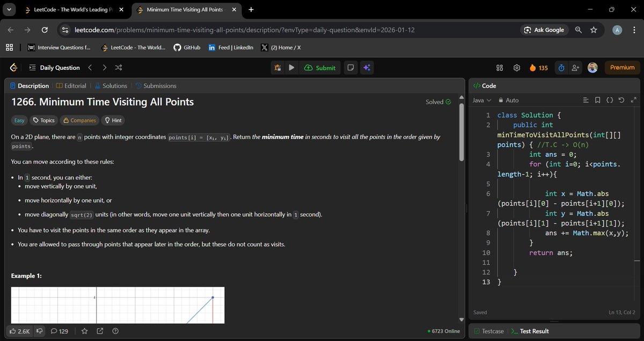Switch to the Editorial tab
This screenshot has width=644, height=341.
[x=71, y=86]
